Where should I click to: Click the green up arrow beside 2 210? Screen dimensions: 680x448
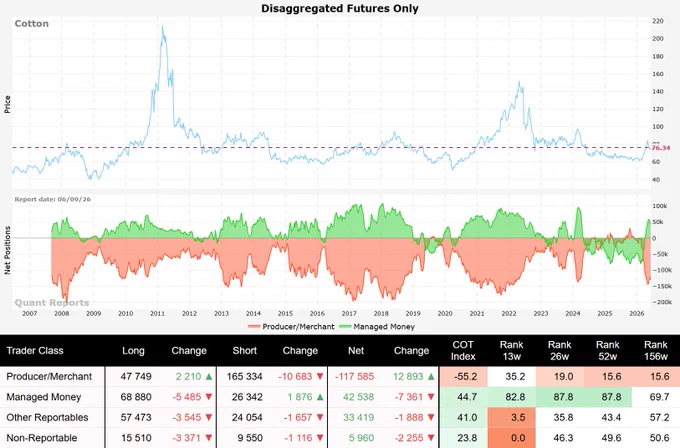tap(209, 376)
